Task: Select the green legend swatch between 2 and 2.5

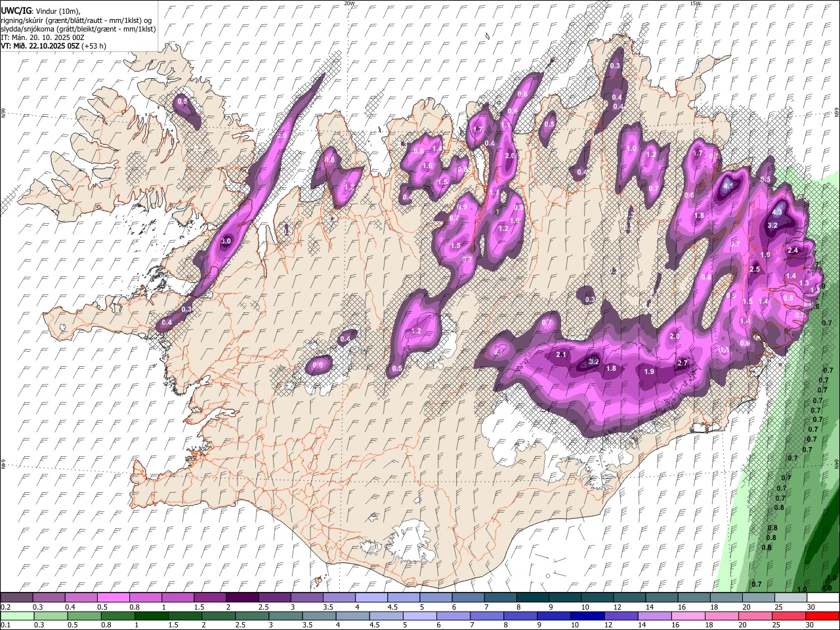Action: pyautogui.click(x=219, y=616)
